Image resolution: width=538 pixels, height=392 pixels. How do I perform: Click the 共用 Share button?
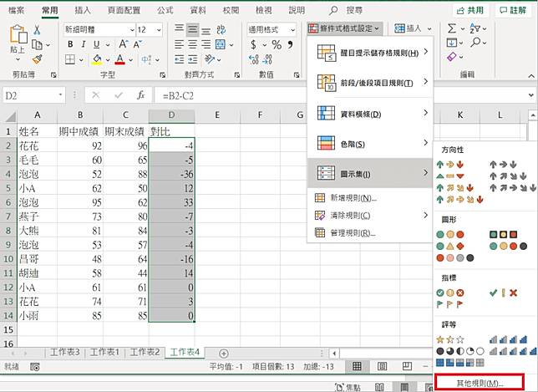click(470, 11)
